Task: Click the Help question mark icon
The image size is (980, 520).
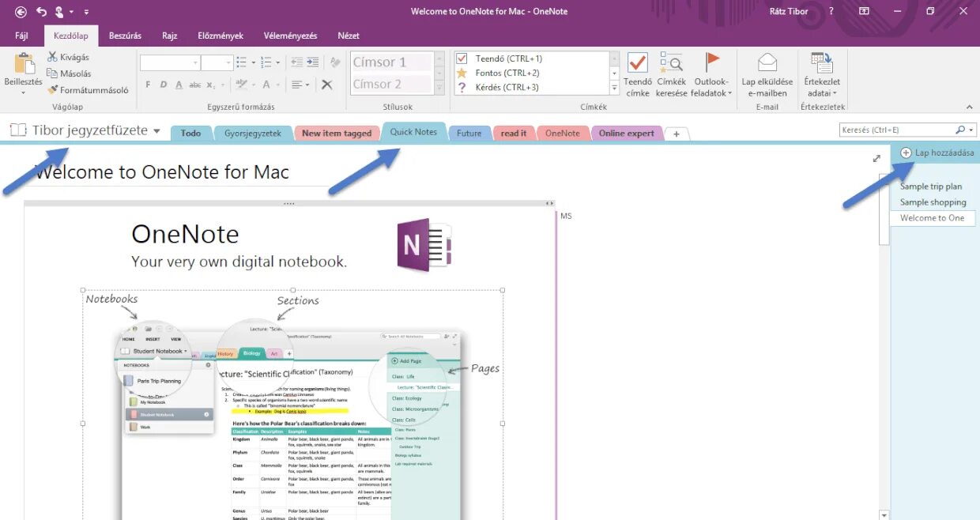Action: pos(831,11)
